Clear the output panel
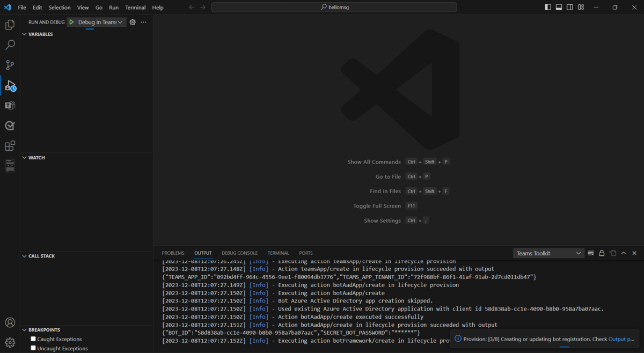Image resolution: width=644 pixels, height=353 pixels. coord(590,253)
